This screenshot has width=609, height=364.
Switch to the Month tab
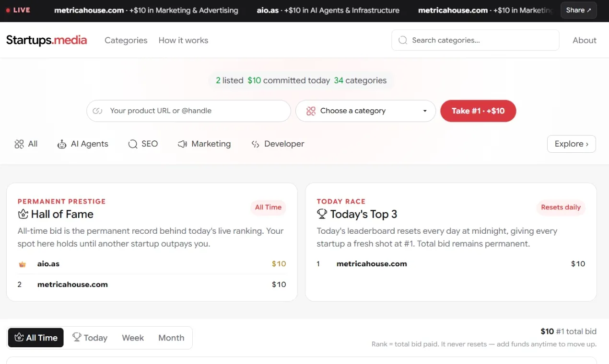171,338
